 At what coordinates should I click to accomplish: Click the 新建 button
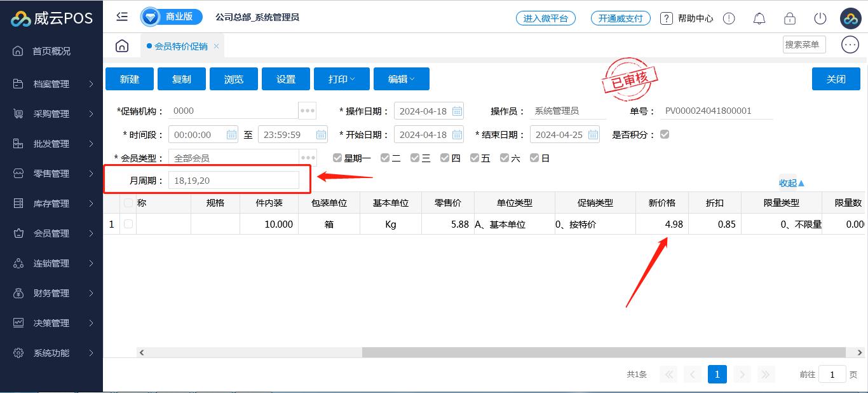coord(130,79)
